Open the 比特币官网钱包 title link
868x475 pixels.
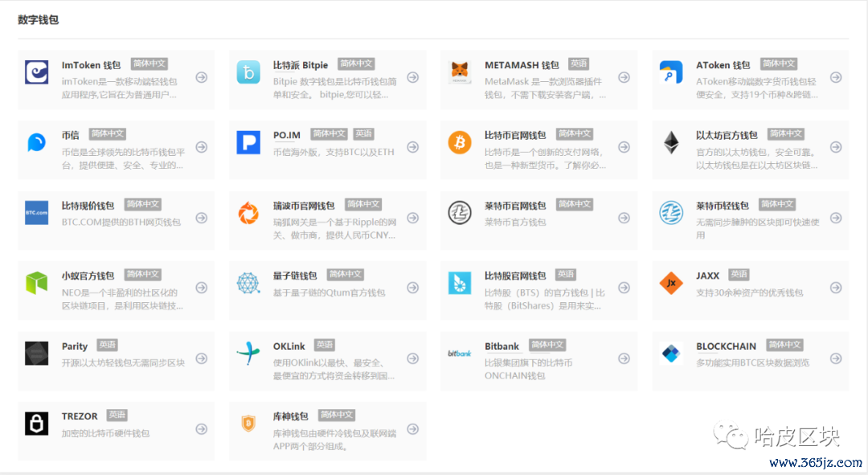click(x=515, y=135)
